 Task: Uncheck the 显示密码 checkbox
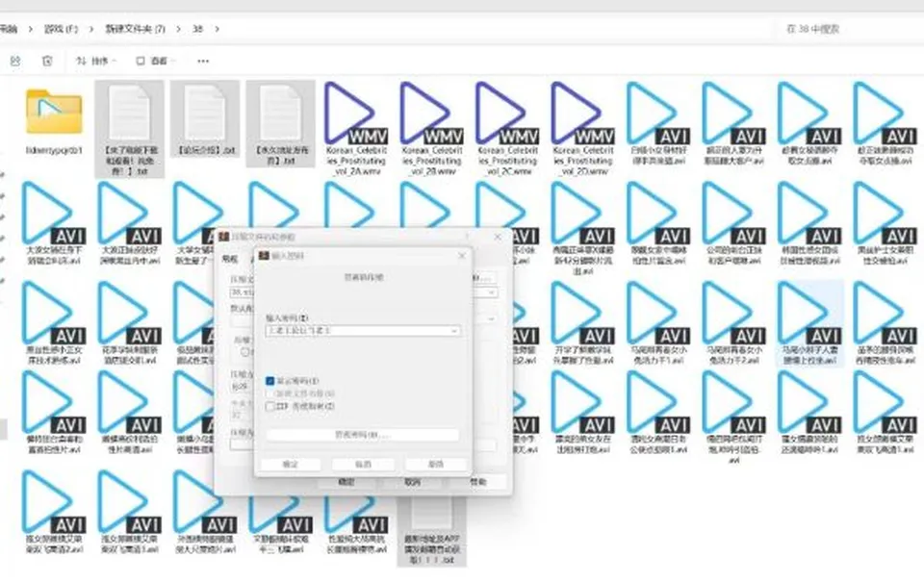[x=269, y=381]
